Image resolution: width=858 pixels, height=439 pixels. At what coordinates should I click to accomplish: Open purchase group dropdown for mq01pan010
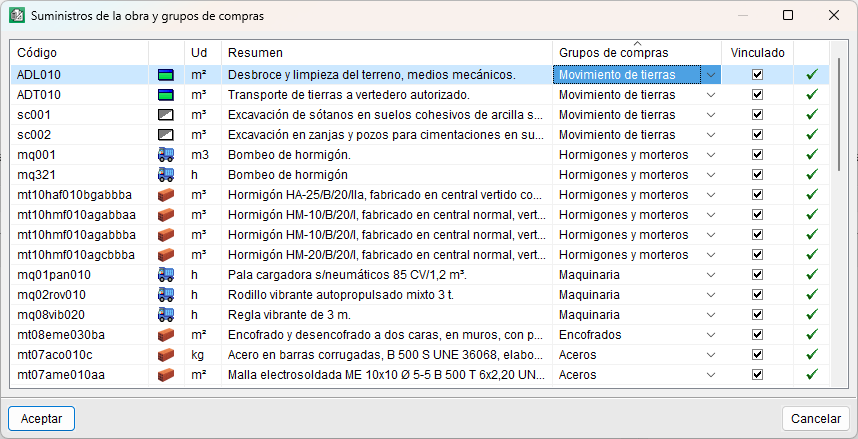tap(711, 275)
